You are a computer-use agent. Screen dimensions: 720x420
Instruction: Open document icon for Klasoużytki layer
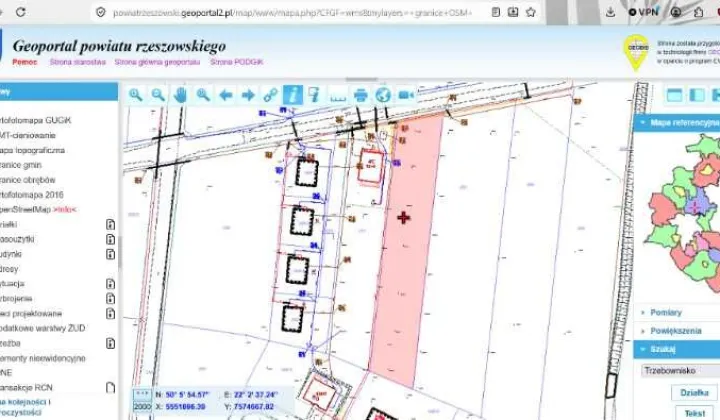tap(110, 239)
